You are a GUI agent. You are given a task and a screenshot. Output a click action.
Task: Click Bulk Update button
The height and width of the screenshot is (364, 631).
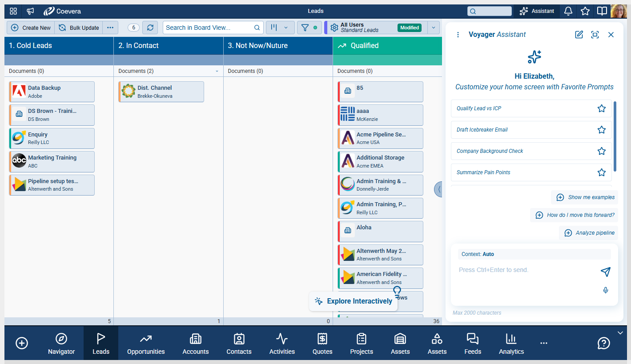point(79,28)
